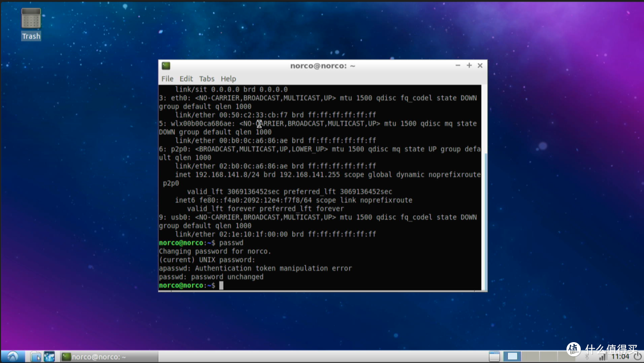Screen dimensions: 644x363
Task: Click the 'Changing password for norco.' line
Action: (x=215, y=252)
